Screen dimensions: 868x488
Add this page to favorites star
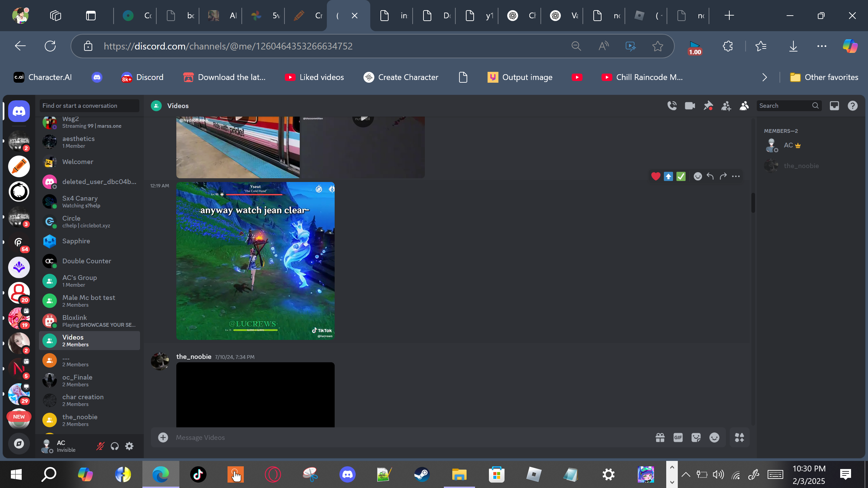coord(657,46)
